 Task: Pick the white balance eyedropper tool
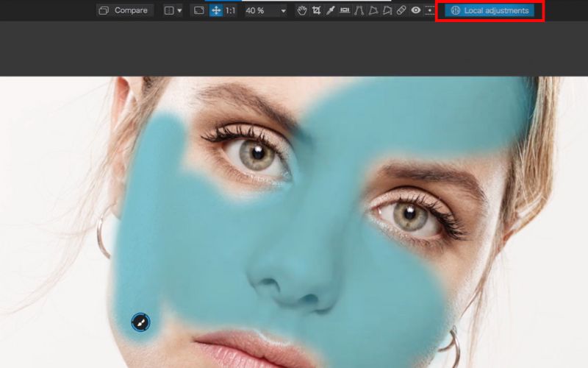pos(330,10)
